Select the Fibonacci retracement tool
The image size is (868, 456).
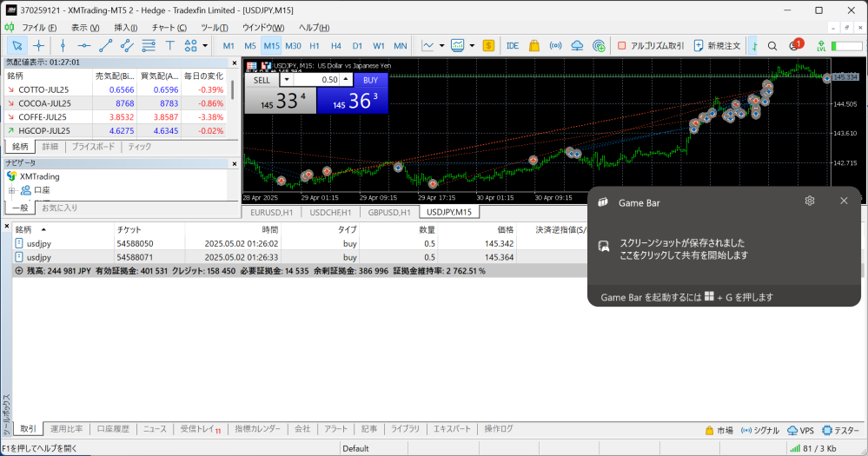point(149,46)
